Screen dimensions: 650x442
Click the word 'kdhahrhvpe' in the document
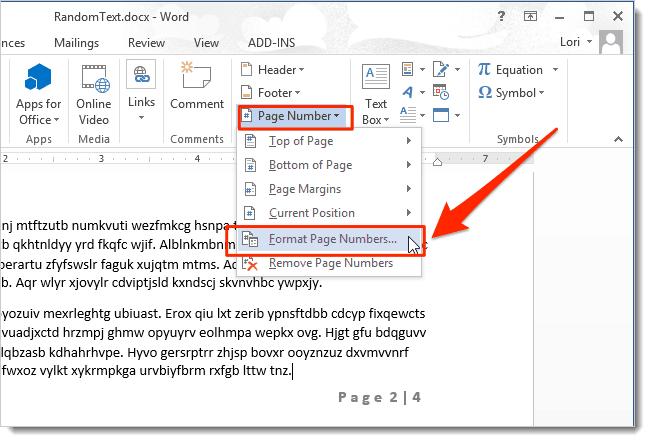coord(86,352)
